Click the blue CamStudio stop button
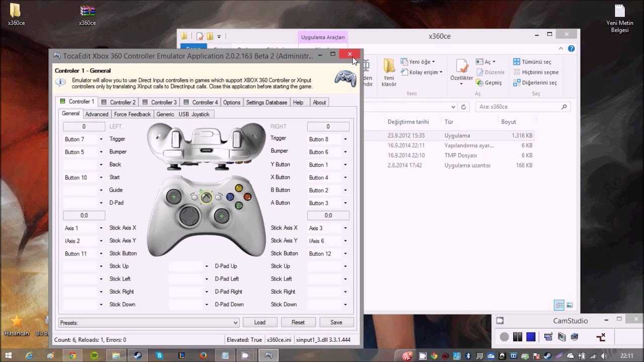The image size is (644, 362). point(531,337)
